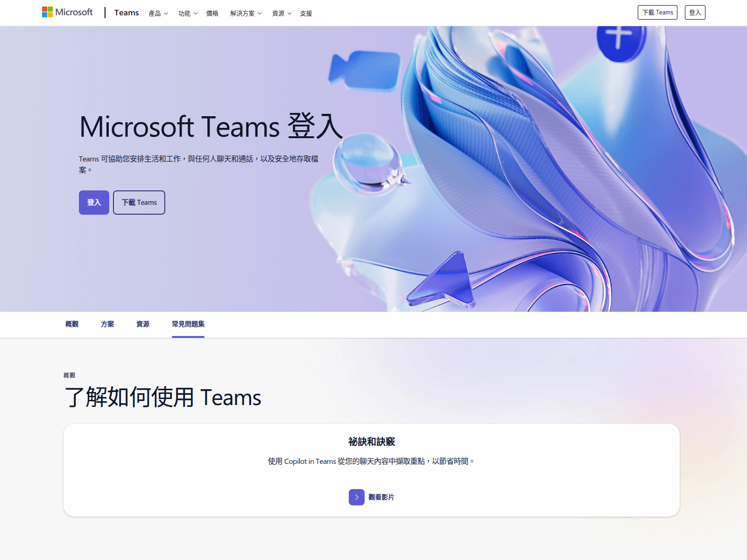
Task: Click the Microsoft logo in header
Action: (x=67, y=12)
